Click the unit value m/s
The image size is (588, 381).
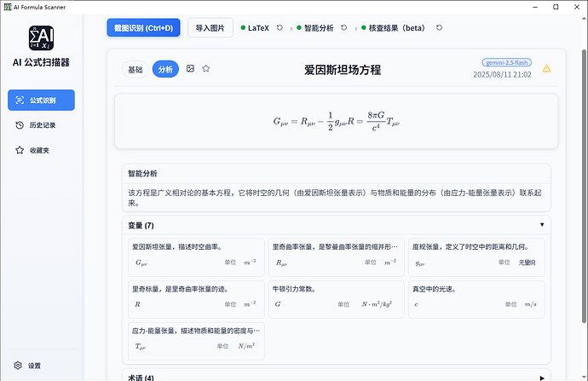pos(530,304)
